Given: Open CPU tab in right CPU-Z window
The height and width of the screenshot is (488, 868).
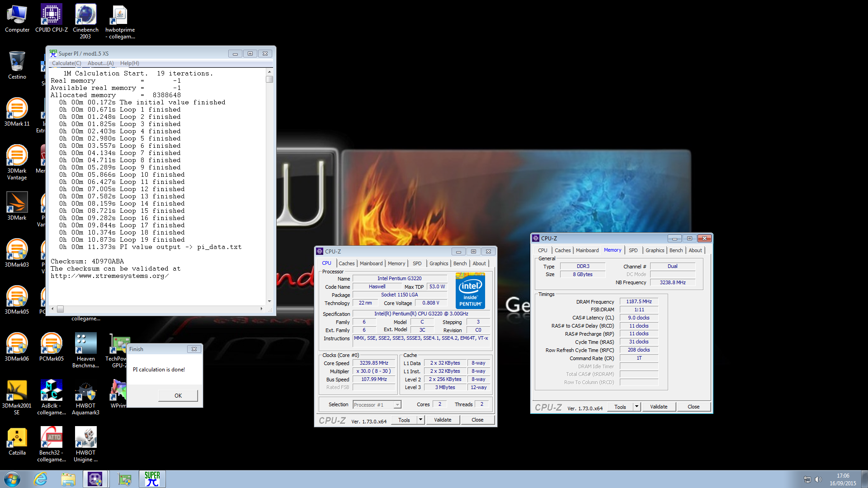Looking at the screenshot, I should (542, 250).
